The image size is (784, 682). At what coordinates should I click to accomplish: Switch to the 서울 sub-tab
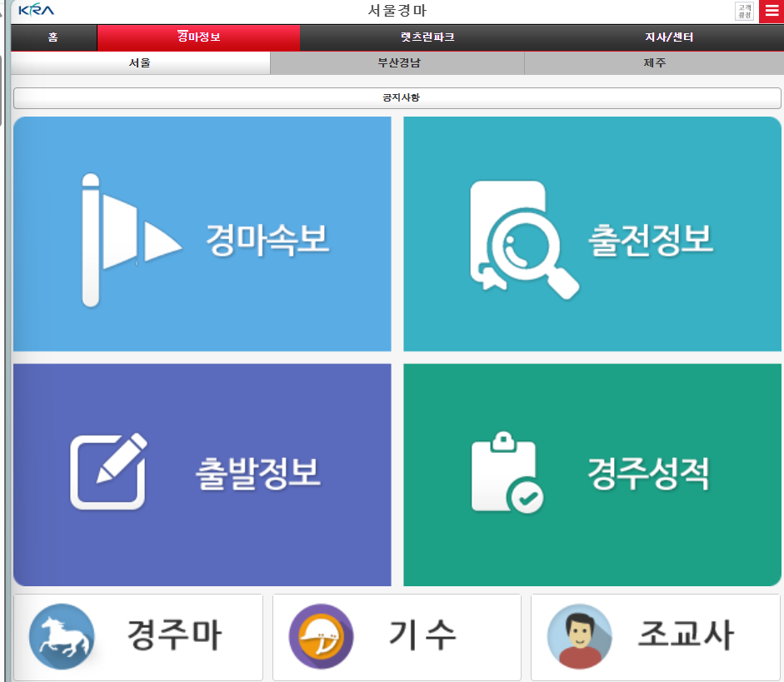140,63
